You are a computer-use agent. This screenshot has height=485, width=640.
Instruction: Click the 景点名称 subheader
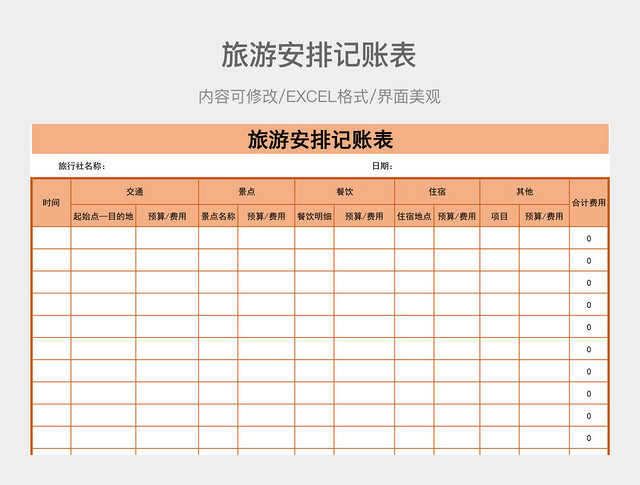218,216
